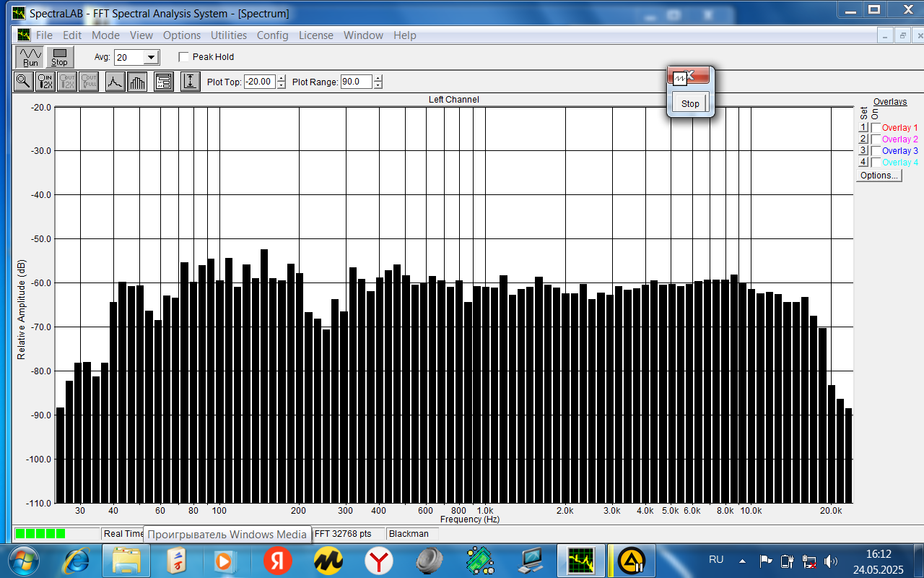Enable the Peak Hold checkbox
The height and width of the screenshot is (578, 924).
[183, 57]
